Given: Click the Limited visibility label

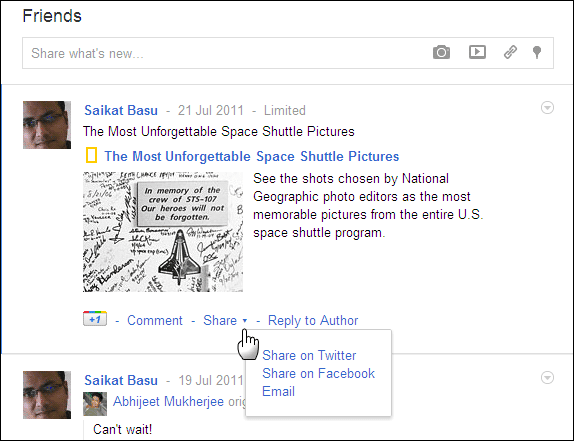Looking at the screenshot, I should click(284, 110).
